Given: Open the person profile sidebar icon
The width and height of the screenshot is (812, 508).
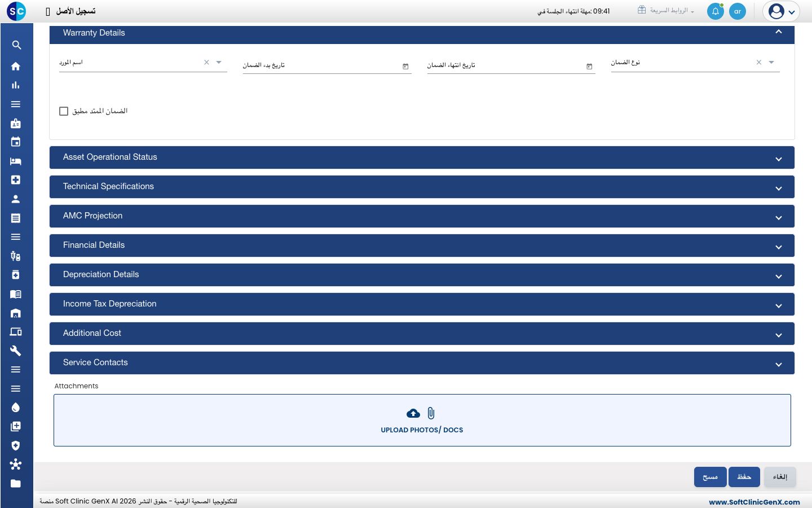Looking at the screenshot, I should pyautogui.click(x=16, y=199).
